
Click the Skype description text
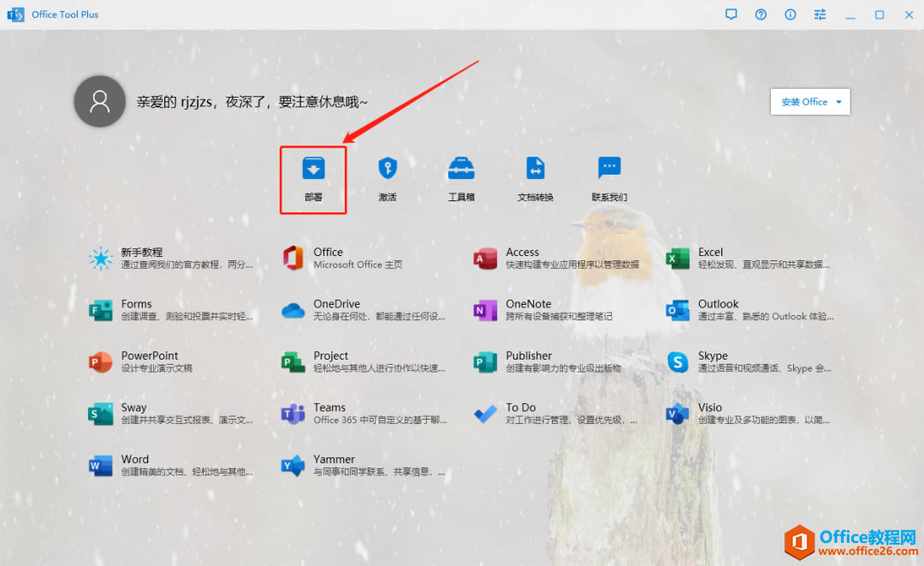coord(764,368)
